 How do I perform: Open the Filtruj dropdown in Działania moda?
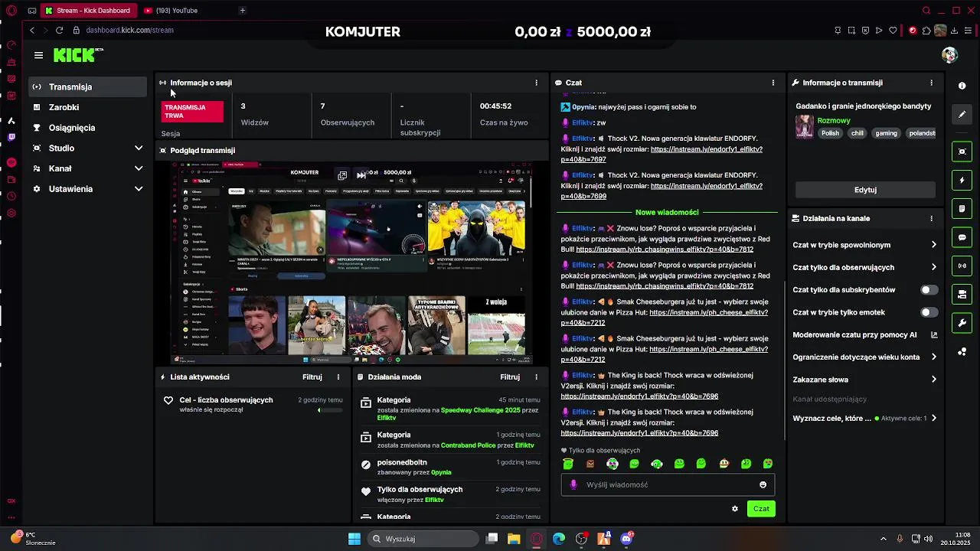coord(510,377)
